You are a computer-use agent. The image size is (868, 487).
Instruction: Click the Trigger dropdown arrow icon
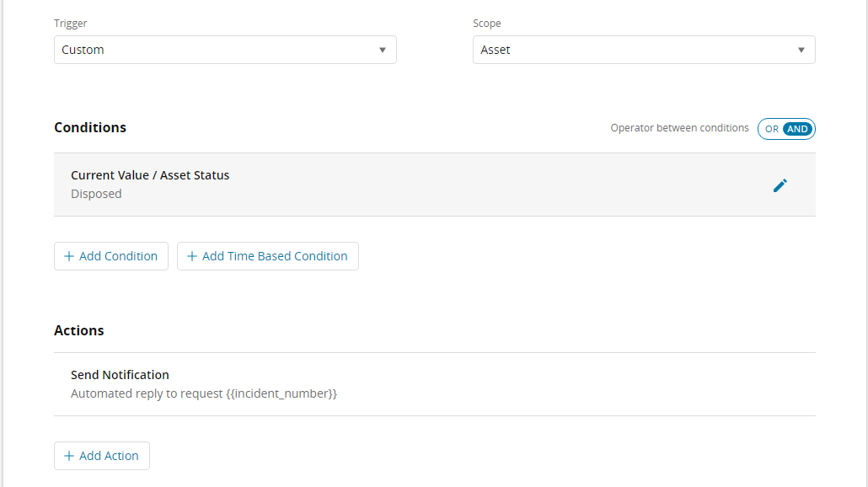coord(382,50)
